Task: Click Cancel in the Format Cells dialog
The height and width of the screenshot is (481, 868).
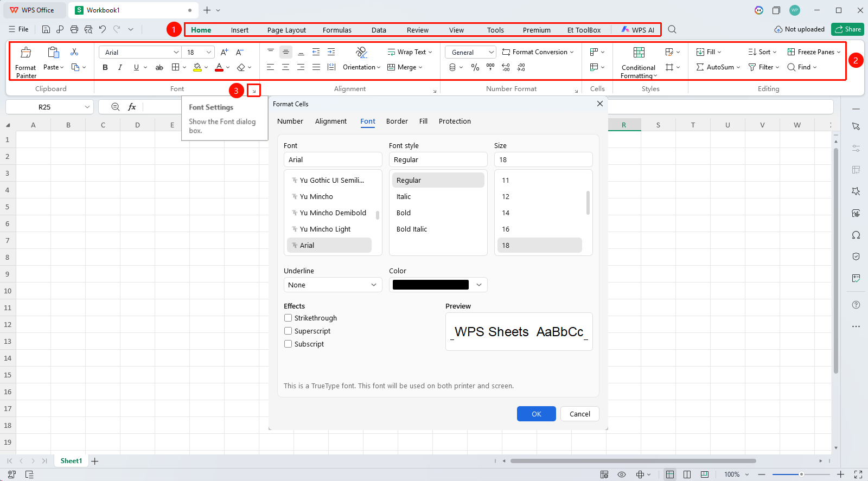Action: pos(580,414)
